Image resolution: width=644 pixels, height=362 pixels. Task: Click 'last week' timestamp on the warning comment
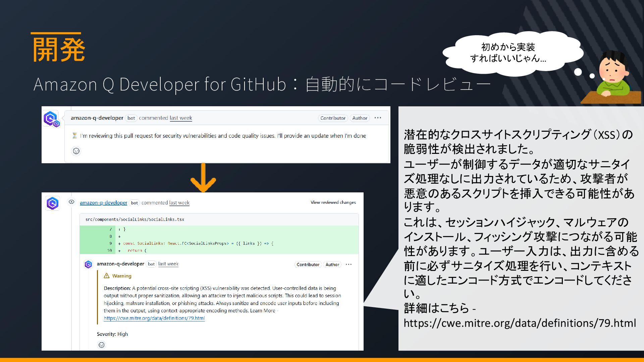click(168, 264)
